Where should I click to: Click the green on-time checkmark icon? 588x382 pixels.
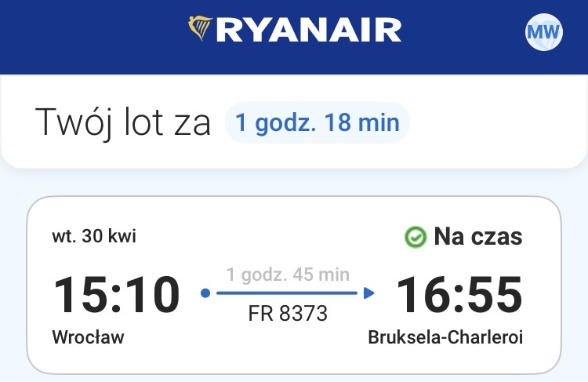coord(413,236)
